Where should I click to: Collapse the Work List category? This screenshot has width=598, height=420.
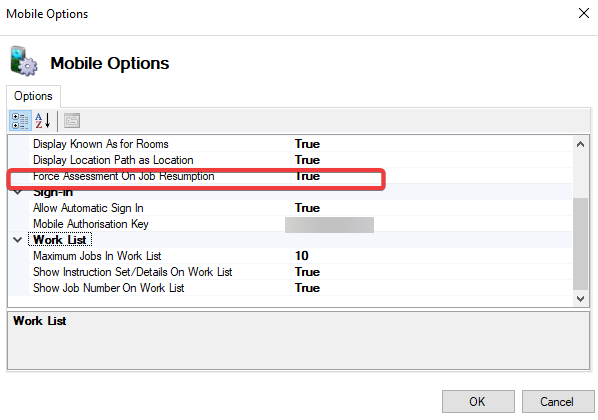pyautogui.click(x=18, y=240)
